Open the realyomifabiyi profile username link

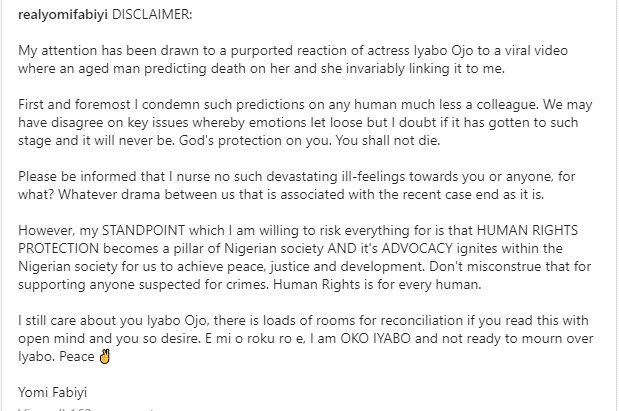tap(63, 15)
